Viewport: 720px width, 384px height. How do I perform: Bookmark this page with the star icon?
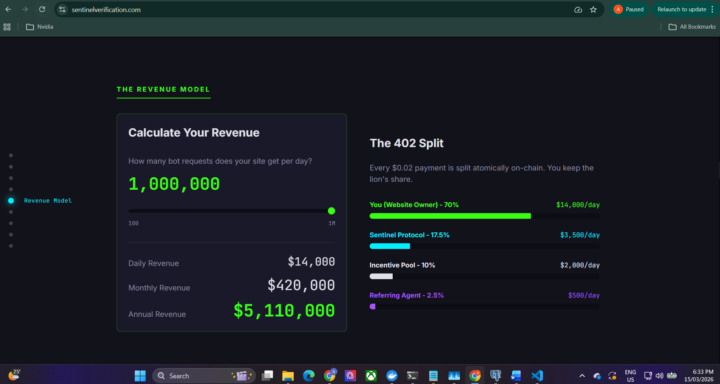tap(593, 10)
